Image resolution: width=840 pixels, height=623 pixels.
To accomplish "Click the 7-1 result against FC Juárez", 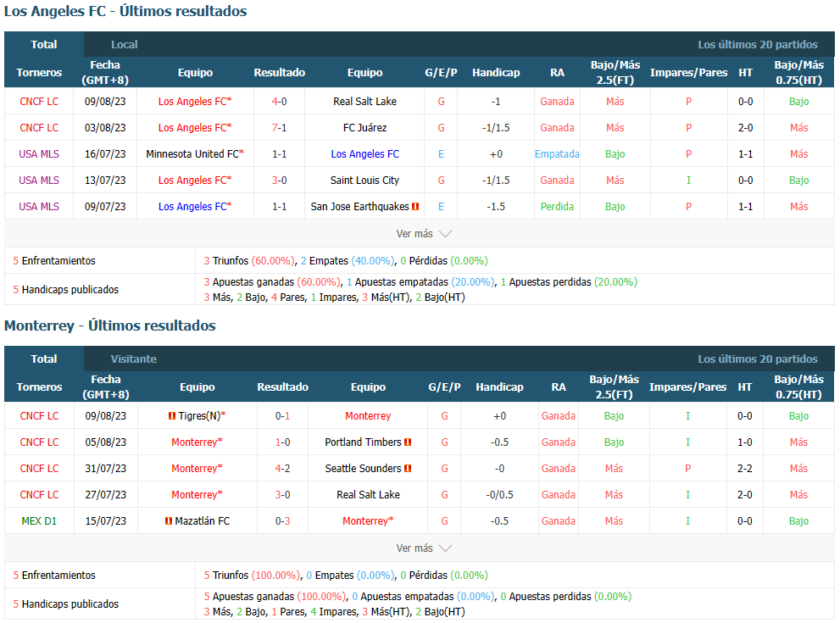I will [x=279, y=127].
